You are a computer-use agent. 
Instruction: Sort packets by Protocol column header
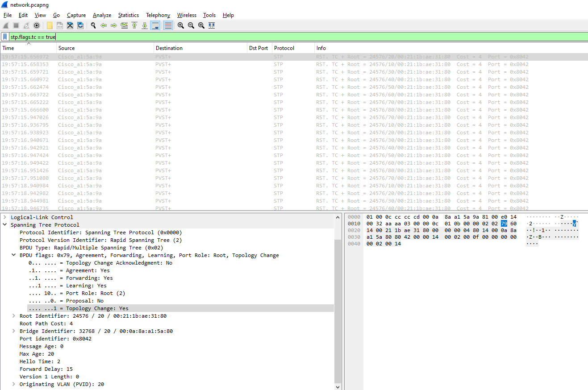(284, 48)
